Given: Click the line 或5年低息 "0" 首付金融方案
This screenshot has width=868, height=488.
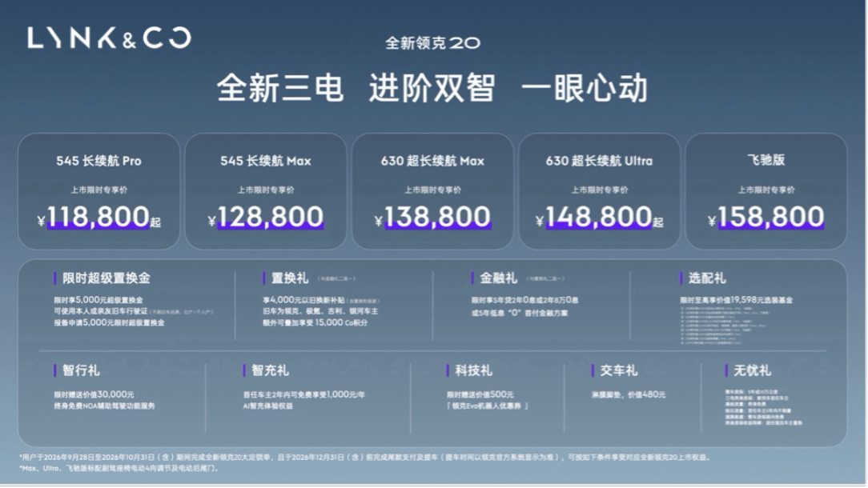Looking at the screenshot, I should [x=519, y=313].
